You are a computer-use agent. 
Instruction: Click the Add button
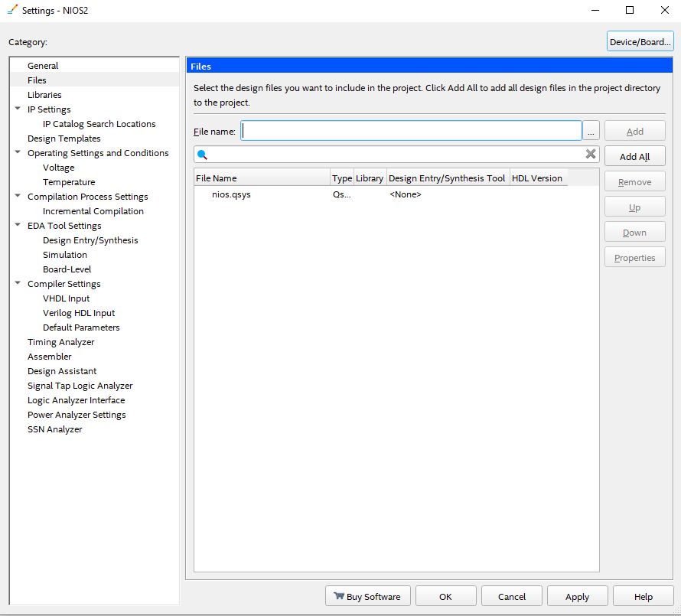point(634,131)
